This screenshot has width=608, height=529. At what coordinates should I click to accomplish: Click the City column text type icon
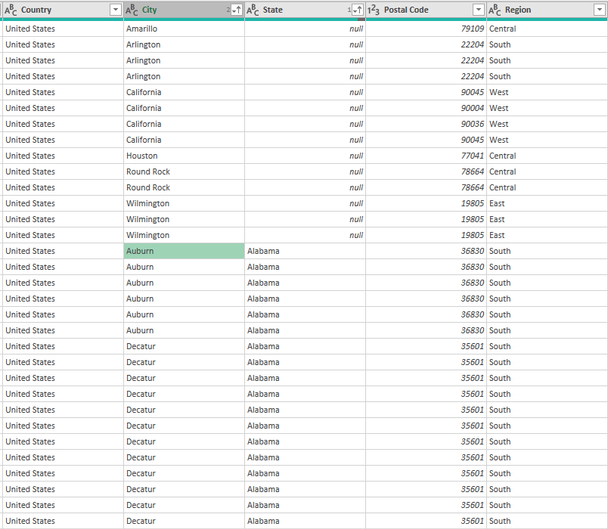131,10
